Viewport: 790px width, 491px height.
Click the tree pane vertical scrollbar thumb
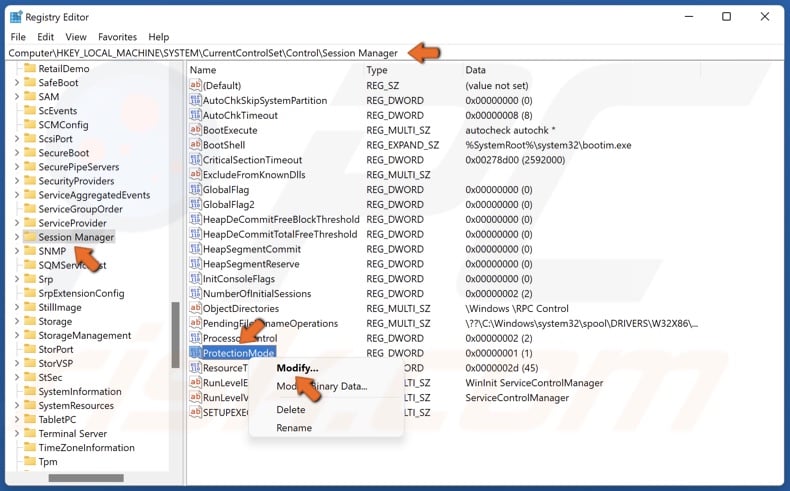tap(175, 335)
